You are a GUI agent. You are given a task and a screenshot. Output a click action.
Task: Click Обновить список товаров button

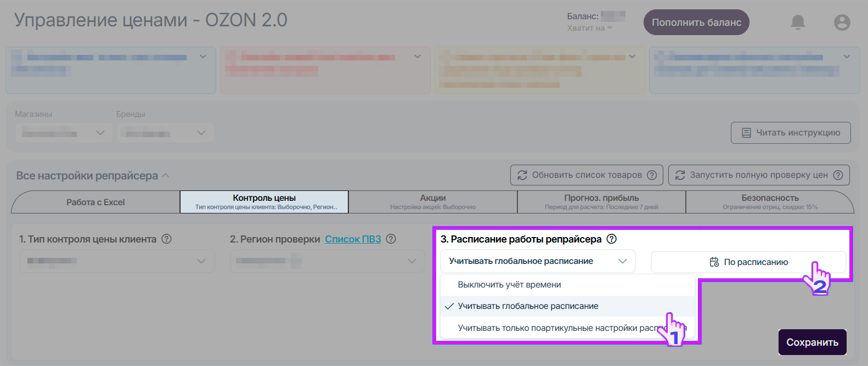tap(587, 175)
